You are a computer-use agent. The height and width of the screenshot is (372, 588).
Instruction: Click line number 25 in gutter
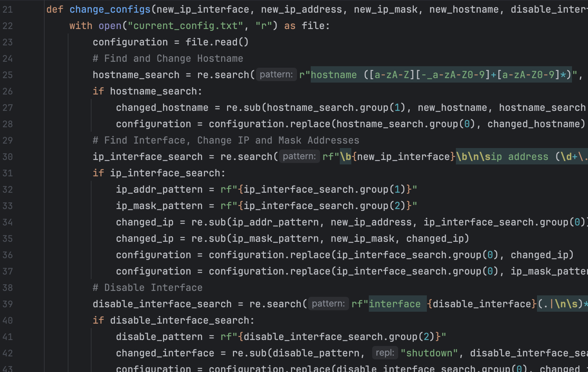(7, 75)
